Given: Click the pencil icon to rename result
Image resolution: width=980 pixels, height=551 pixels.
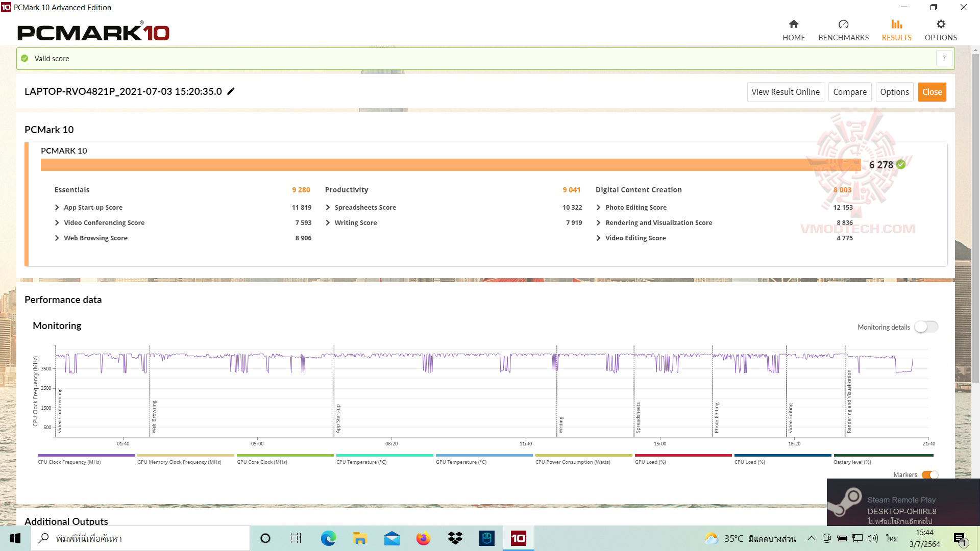Looking at the screenshot, I should click(x=231, y=91).
